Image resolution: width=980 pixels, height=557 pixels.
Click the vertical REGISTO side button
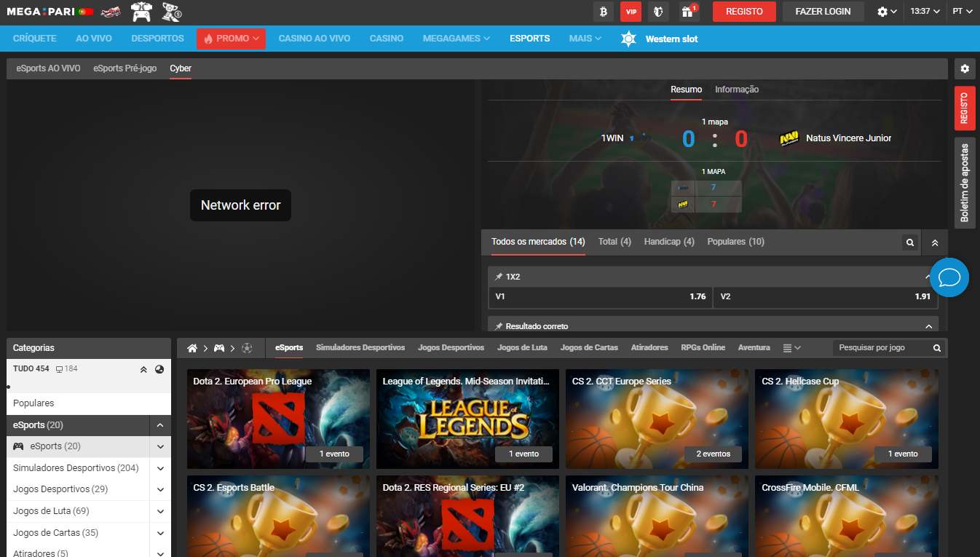tap(965, 108)
